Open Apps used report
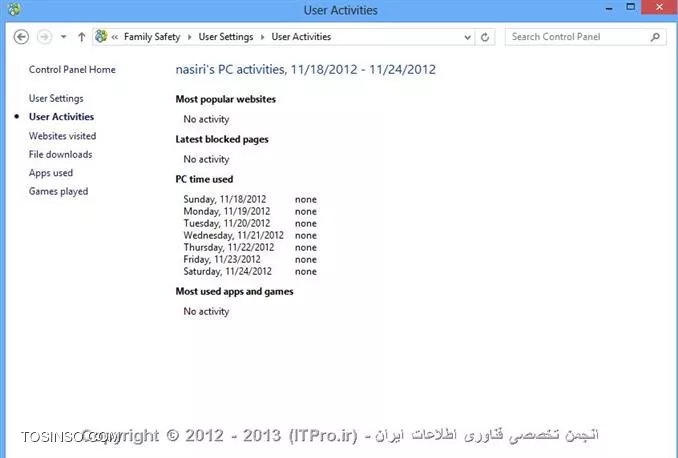 (51, 173)
